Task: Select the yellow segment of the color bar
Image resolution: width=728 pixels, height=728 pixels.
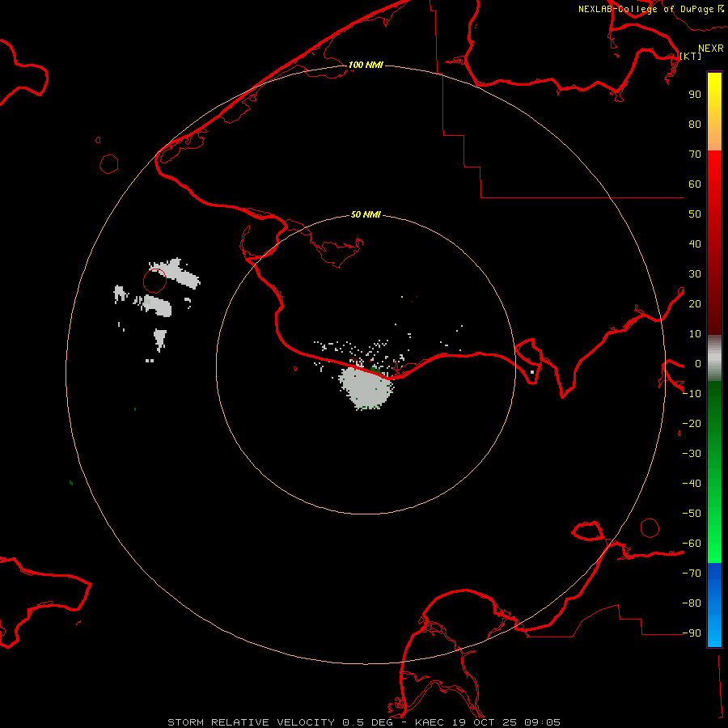Action: click(x=714, y=112)
